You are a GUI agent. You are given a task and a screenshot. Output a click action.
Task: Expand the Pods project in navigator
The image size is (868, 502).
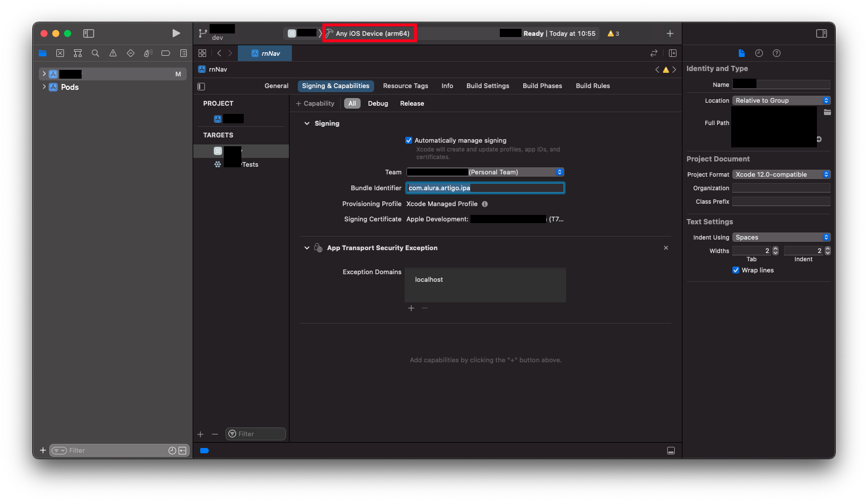[x=44, y=87]
